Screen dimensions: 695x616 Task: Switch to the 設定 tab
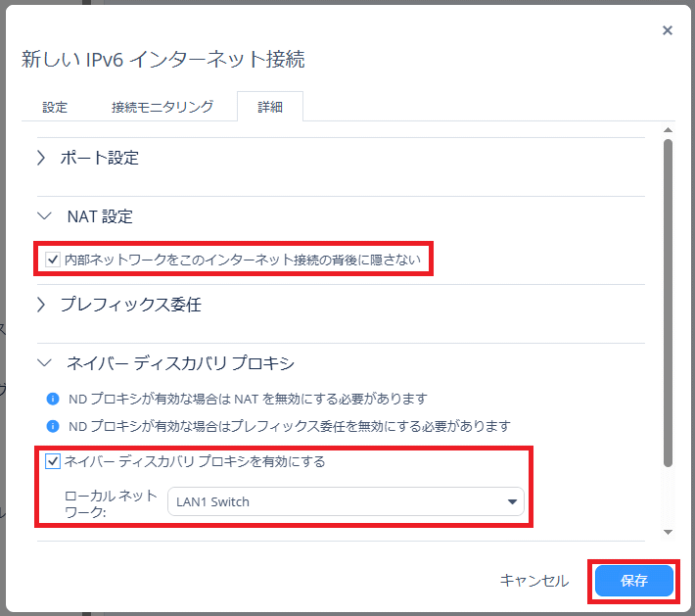tap(55, 107)
